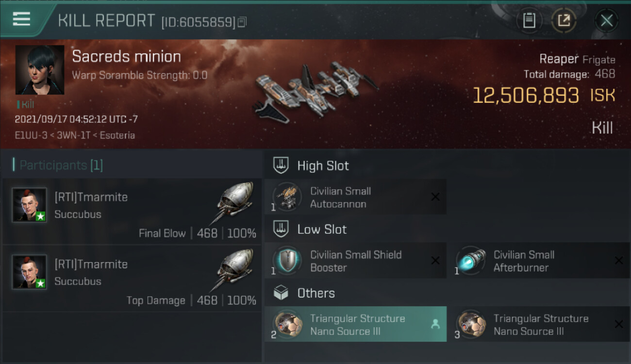
Task: Open Tmarmite's Final Blow participant entry
Action: (x=132, y=212)
